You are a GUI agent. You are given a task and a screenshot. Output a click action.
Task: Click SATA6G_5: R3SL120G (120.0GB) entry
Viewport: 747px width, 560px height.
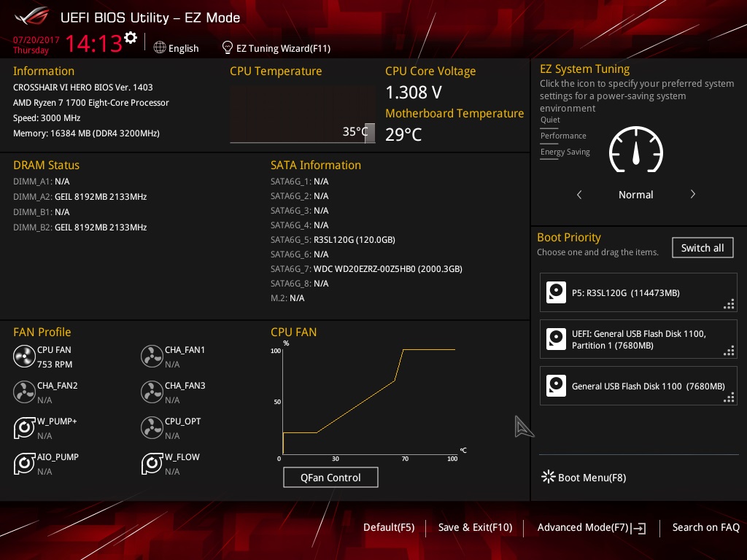pyautogui.click(x=333, y=239)
